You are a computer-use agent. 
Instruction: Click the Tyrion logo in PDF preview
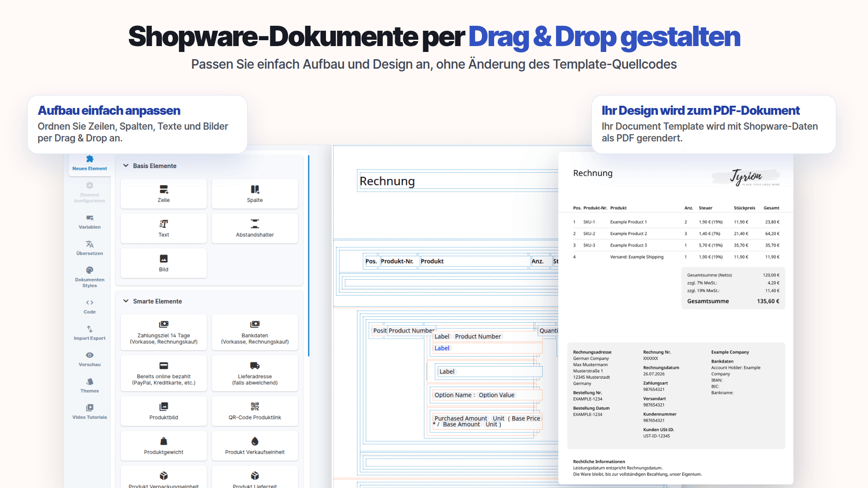pos(746,177)
